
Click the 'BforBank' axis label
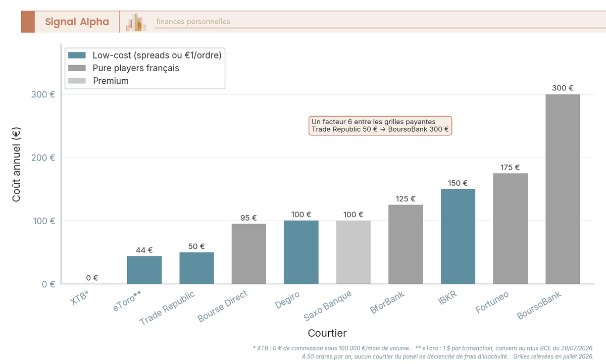tap(388, 302)
